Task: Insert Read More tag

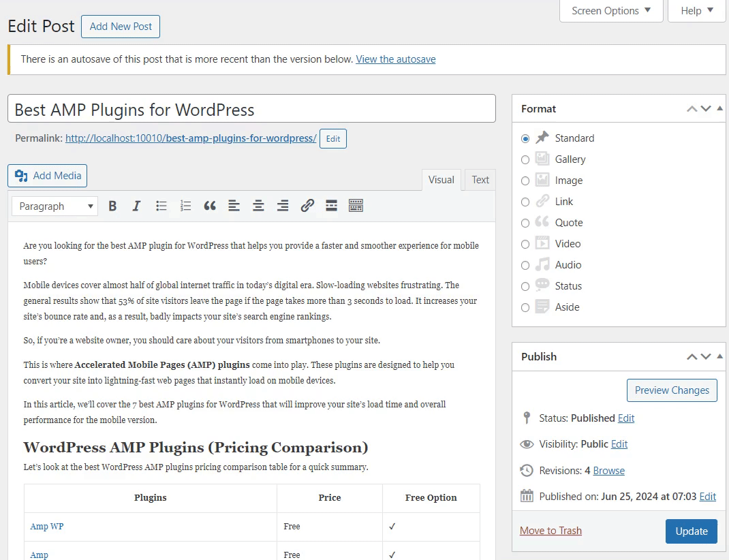Action: [332, 206]
